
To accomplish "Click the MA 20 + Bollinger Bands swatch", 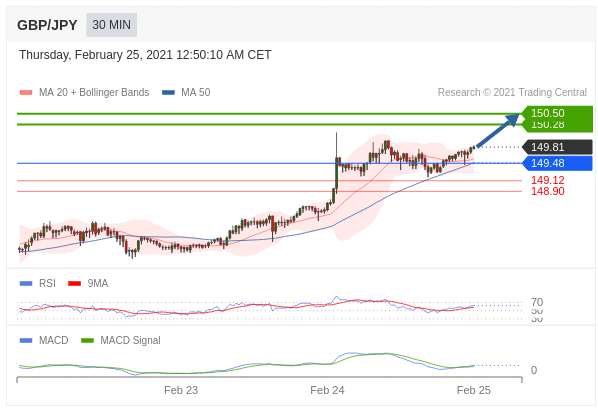I will pos(26,92).
